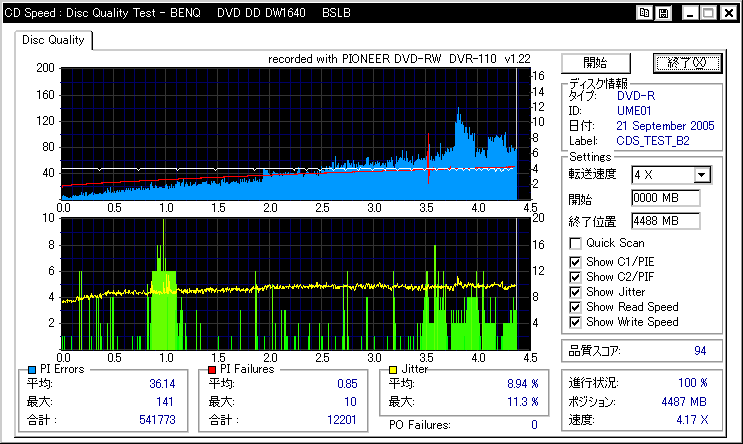Toggle Show Write Speed checkbox

575,322
